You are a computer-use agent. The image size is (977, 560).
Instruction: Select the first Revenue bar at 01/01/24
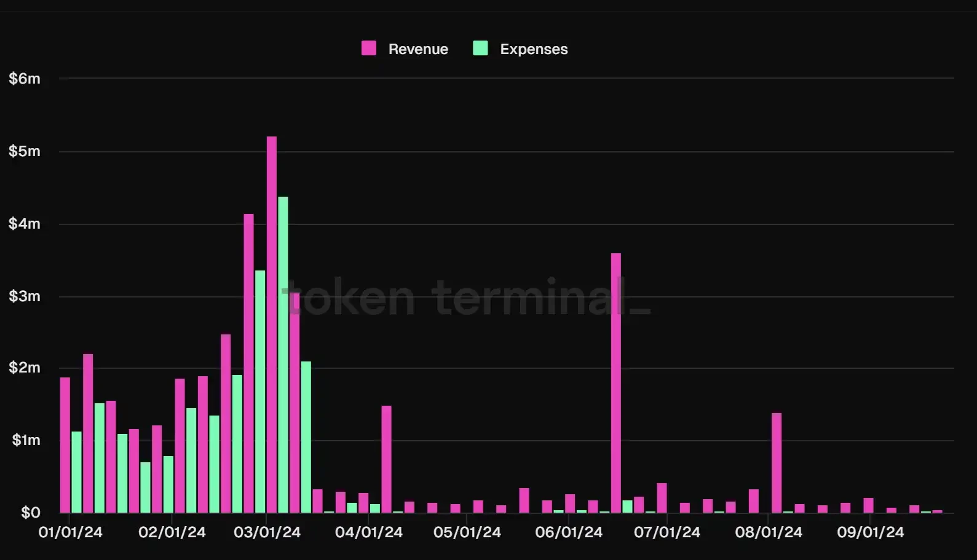(65, 444)
